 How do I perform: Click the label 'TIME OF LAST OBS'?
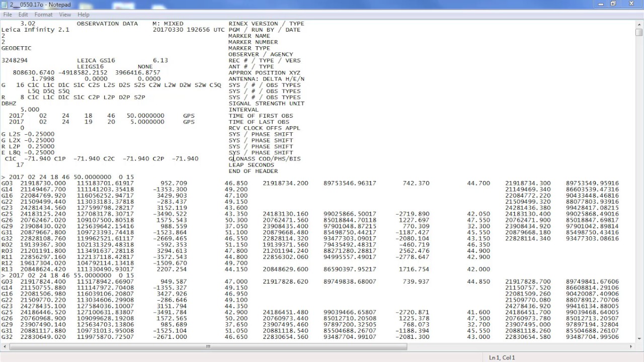click(259, 122)
